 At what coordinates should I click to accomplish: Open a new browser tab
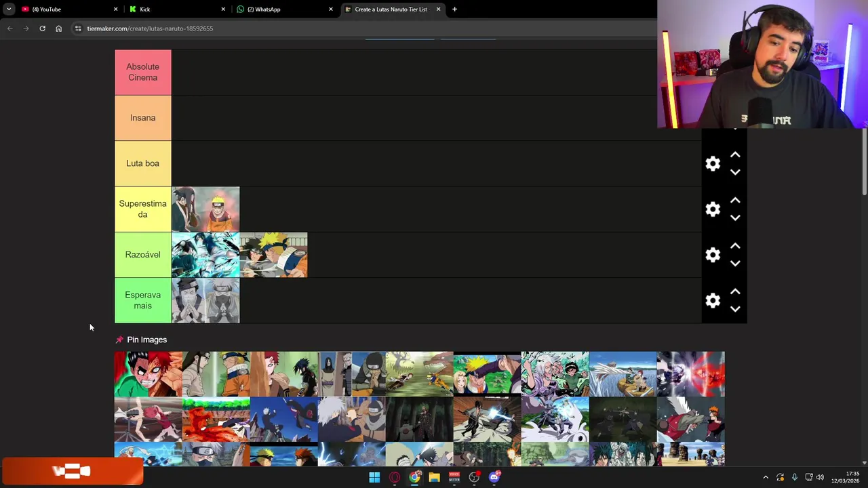[454, 9]
